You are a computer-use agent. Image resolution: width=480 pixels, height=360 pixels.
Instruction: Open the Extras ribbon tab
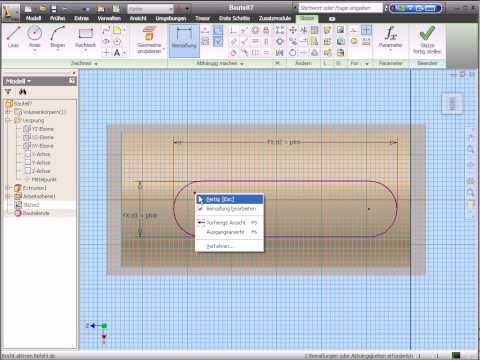pyautogui.click(x=82, y=18)
